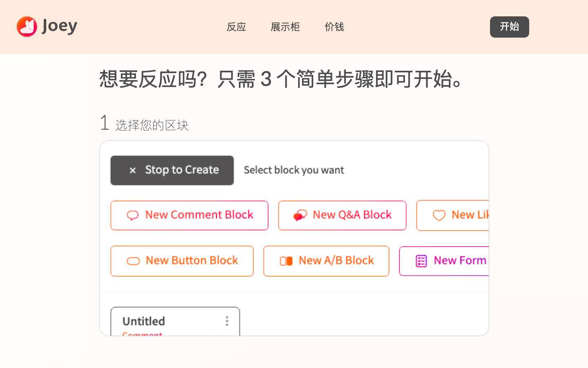The image size is (588, 368).
Task: Click the New A/B Block label
Action: coord(336,261)
